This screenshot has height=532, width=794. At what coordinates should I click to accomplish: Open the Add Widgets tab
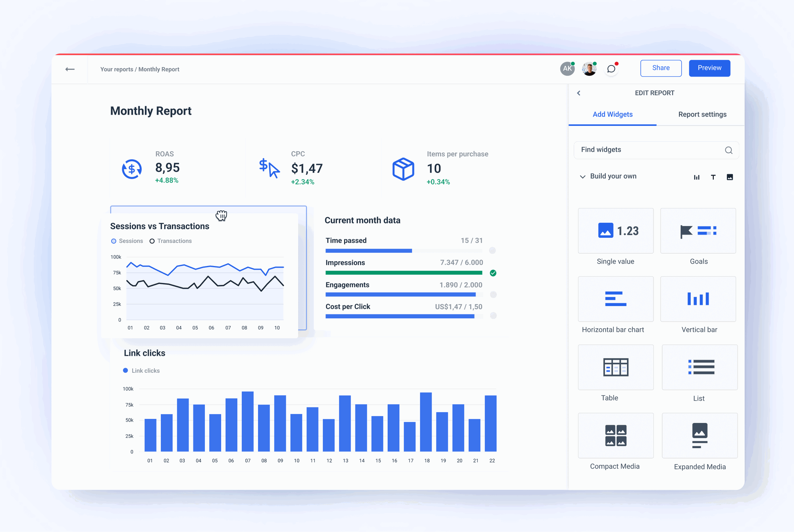coord(613,114)
